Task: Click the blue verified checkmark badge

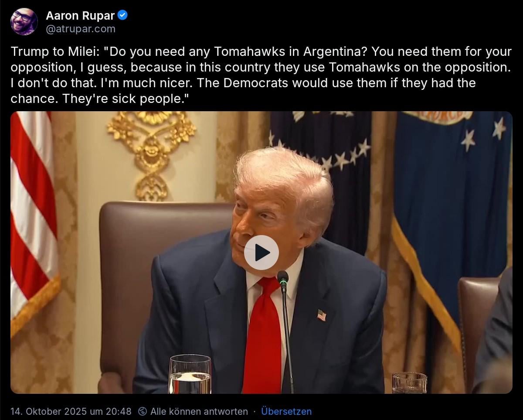Action: (x=123, y=16)
